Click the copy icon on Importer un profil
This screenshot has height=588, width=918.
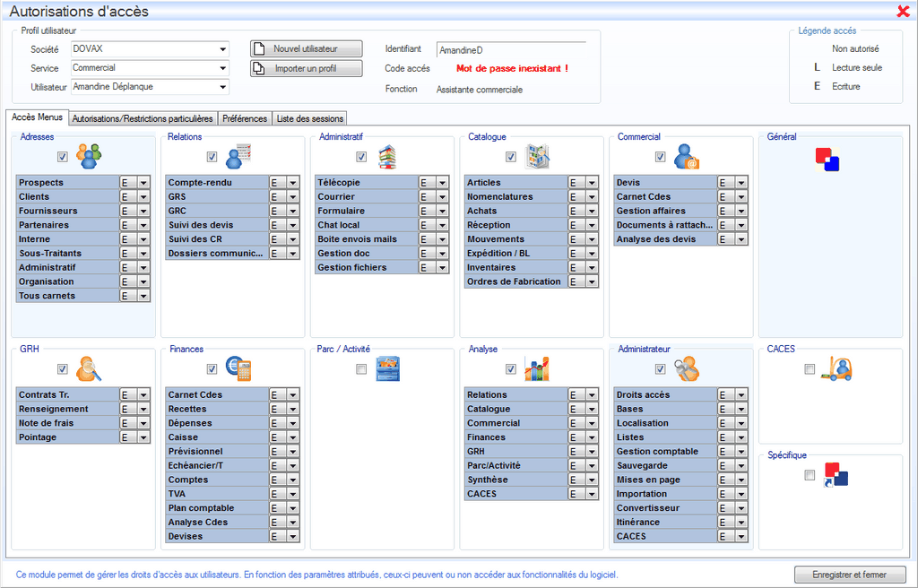coord(259,68)
